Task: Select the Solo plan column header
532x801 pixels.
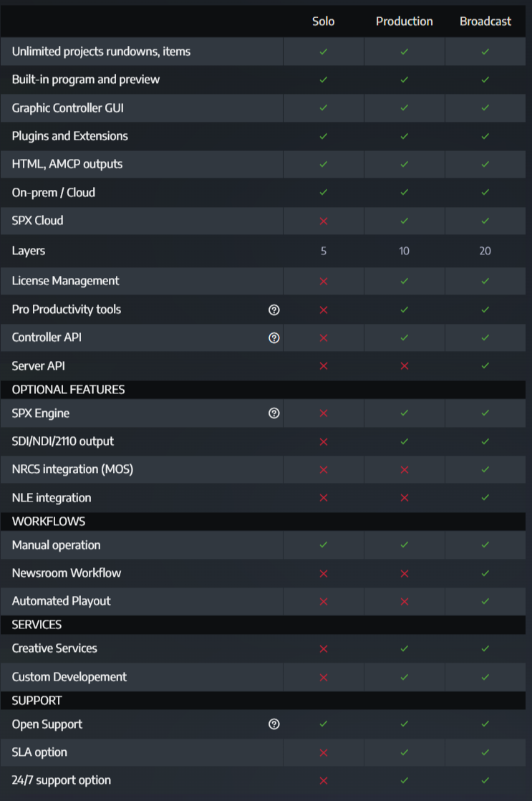Action: coord(324,21)
